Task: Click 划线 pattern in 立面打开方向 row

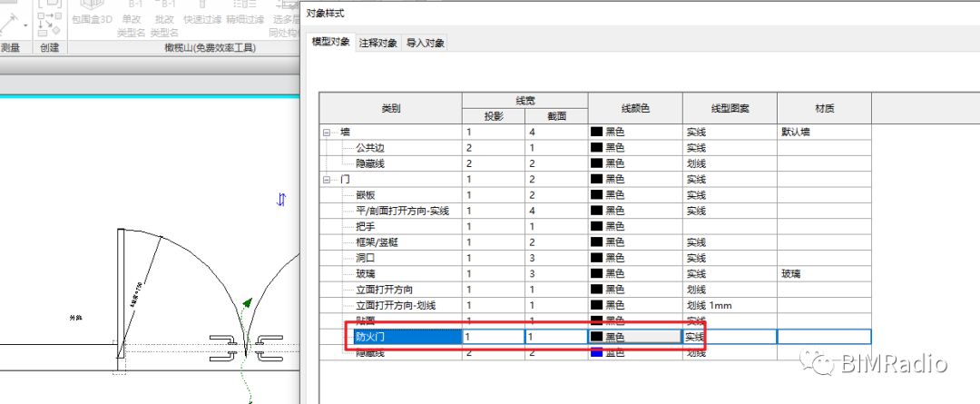Action: (x=730, y=289)
